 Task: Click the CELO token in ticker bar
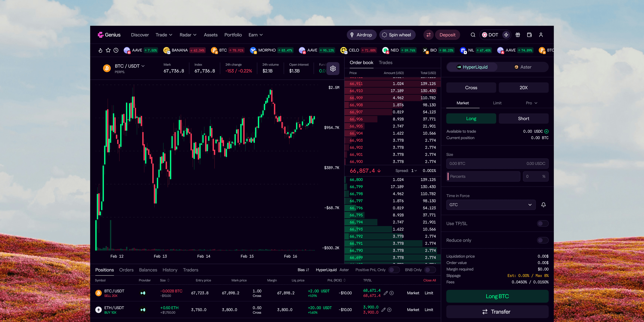(359, 50)
